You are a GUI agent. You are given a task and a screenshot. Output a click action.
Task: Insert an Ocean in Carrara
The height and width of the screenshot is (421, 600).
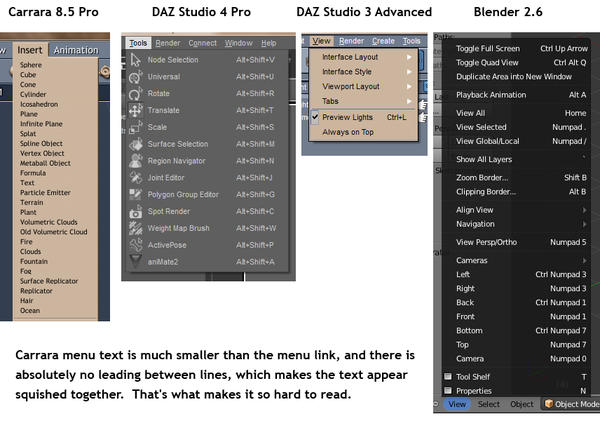pyautogui.click(x=30, y=310)
